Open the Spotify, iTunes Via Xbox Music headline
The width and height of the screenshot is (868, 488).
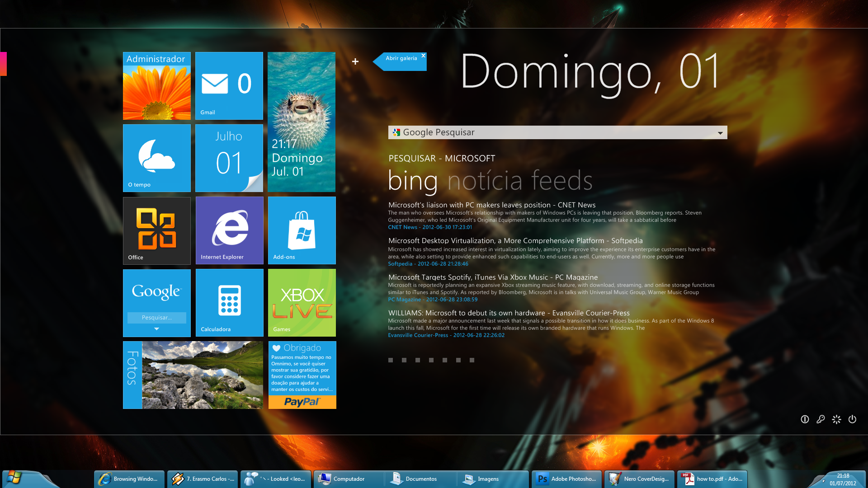[493, 277]
